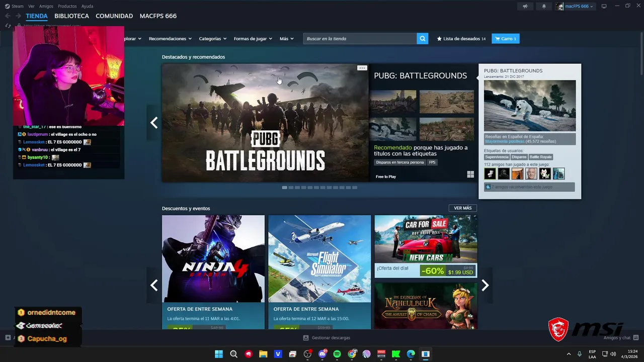Open the Kick app on taskbar

[396, 354]
